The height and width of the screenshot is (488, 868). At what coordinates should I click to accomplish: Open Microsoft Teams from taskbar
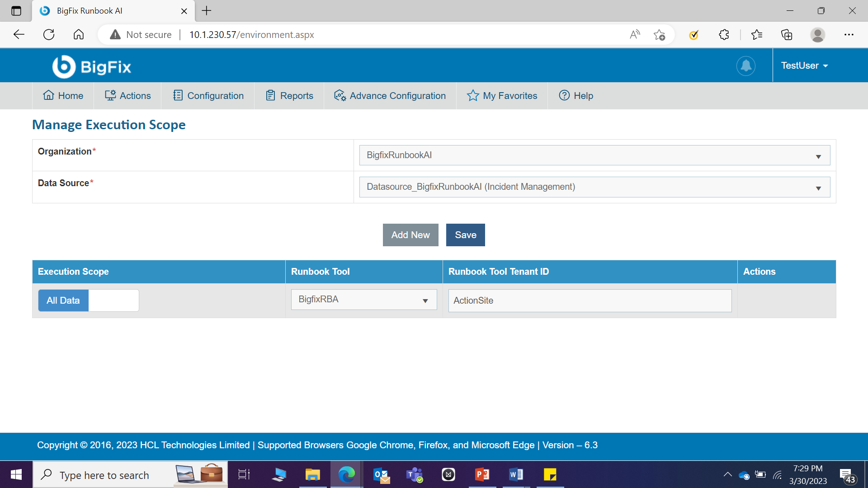[414, 475]
